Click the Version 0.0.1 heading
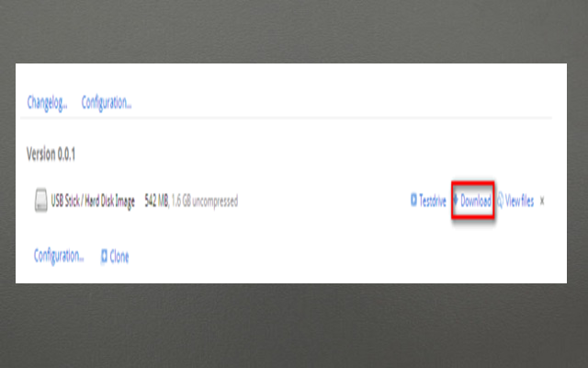The height and width of the screenshot is (368, 588). point(51,154)
